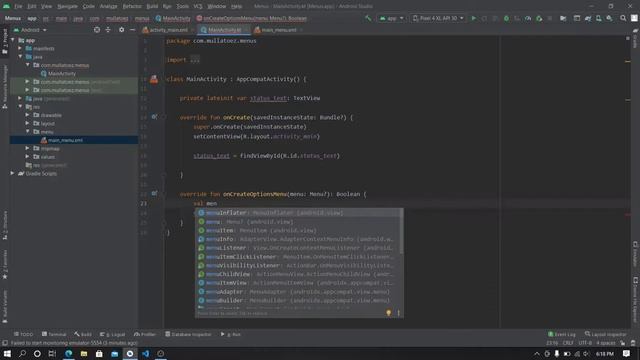This screenshot has height=360, width=640.
Task: Click the completion popup scrollbar
Action: point(402,231)
